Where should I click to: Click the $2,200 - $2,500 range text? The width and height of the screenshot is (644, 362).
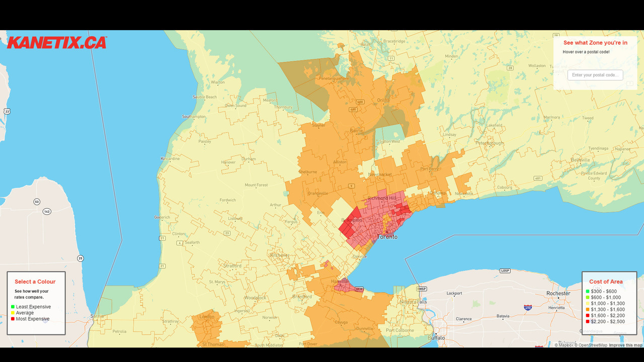608,321
